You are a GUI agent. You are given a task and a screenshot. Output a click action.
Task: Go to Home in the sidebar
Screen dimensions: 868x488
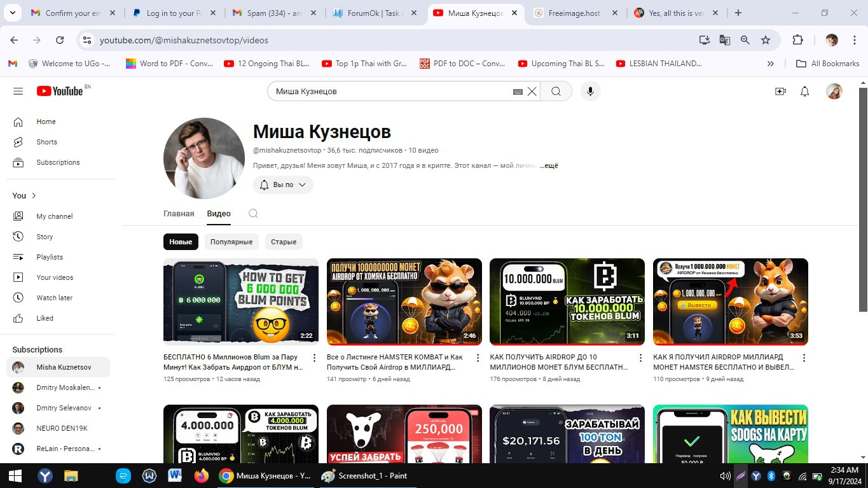58,122
